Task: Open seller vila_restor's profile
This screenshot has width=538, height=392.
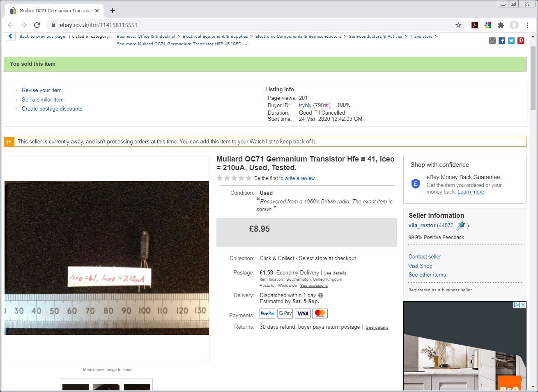Action: click(422, 226)
